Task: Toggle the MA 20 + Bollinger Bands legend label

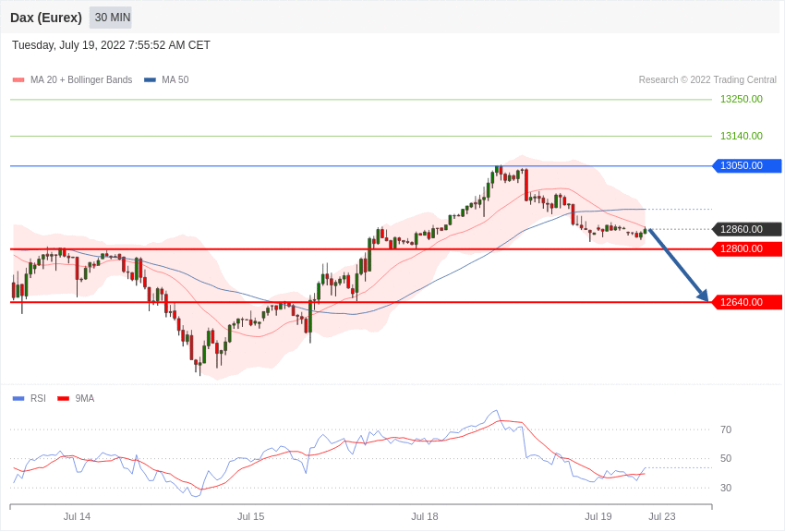Action: pos(81,80)
